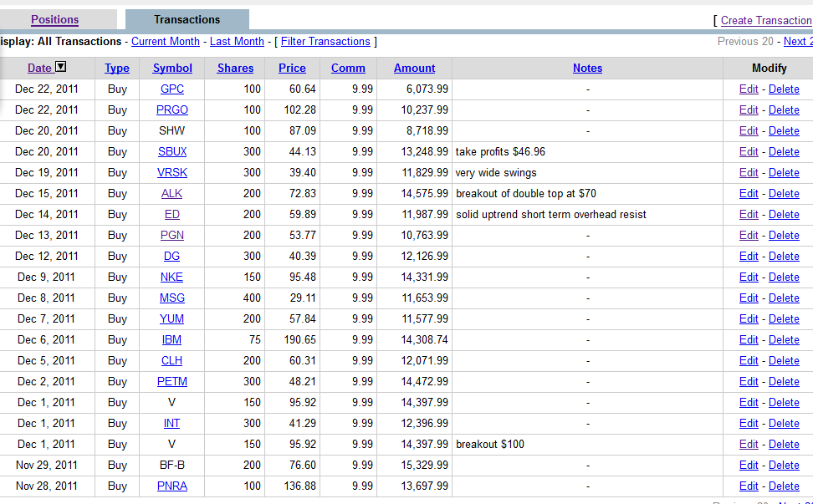Edit the V transaction noted breakout $100
Image resolution: width=813 pixels, height=504 pixels.
749,444
